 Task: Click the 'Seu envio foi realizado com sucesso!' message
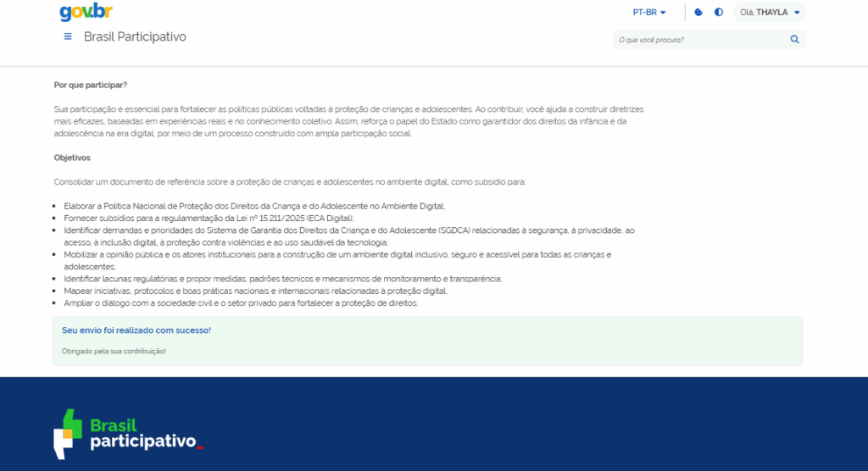[x=136, y=330]
